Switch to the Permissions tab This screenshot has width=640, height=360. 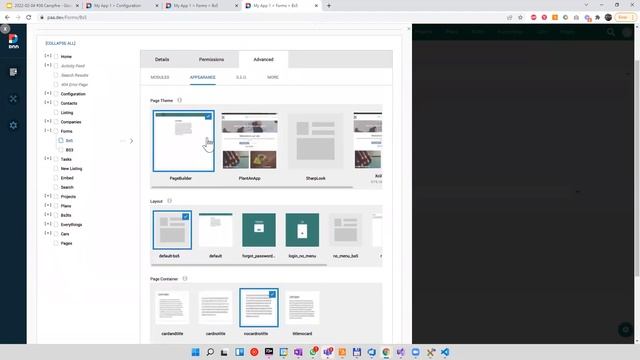(x=211, y=59)
